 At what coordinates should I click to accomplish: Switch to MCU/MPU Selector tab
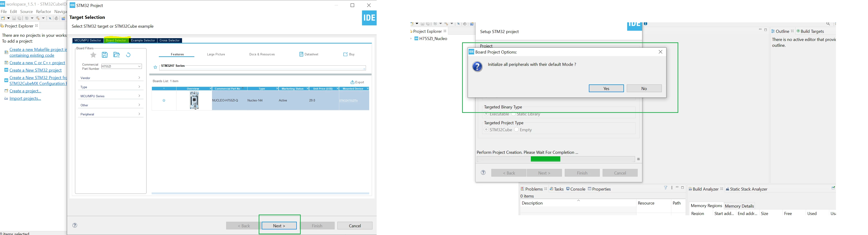[88, 40]
